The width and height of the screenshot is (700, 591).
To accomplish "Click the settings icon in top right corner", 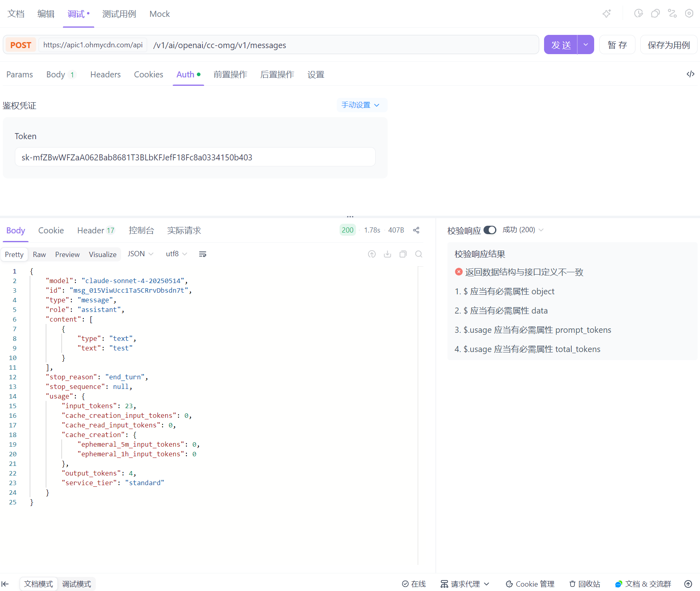I will tap(689, 14).
